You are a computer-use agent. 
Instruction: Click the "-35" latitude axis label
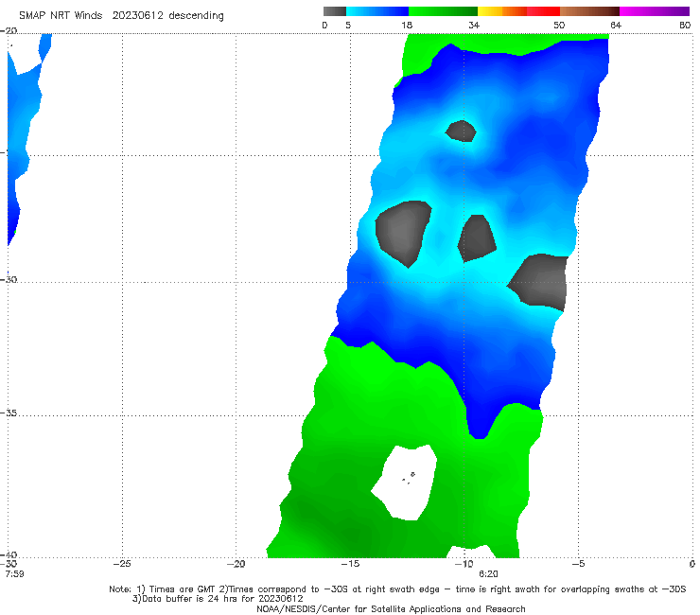[9, 413]
